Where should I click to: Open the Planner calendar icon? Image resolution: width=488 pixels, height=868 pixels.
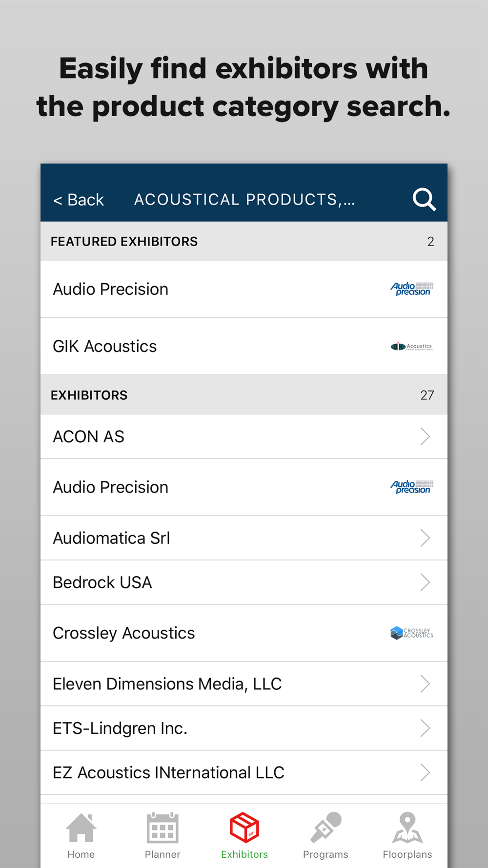pyautogui.click(x=163, y=827)
